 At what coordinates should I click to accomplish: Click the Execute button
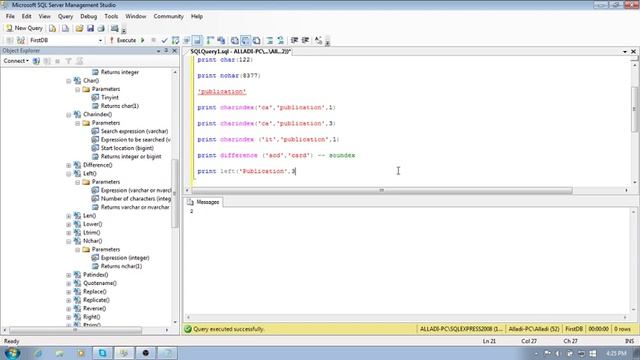[x=123, y=40]
